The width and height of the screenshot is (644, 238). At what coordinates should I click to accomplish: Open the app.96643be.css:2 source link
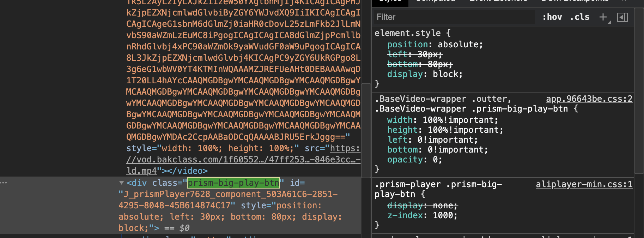589,99
